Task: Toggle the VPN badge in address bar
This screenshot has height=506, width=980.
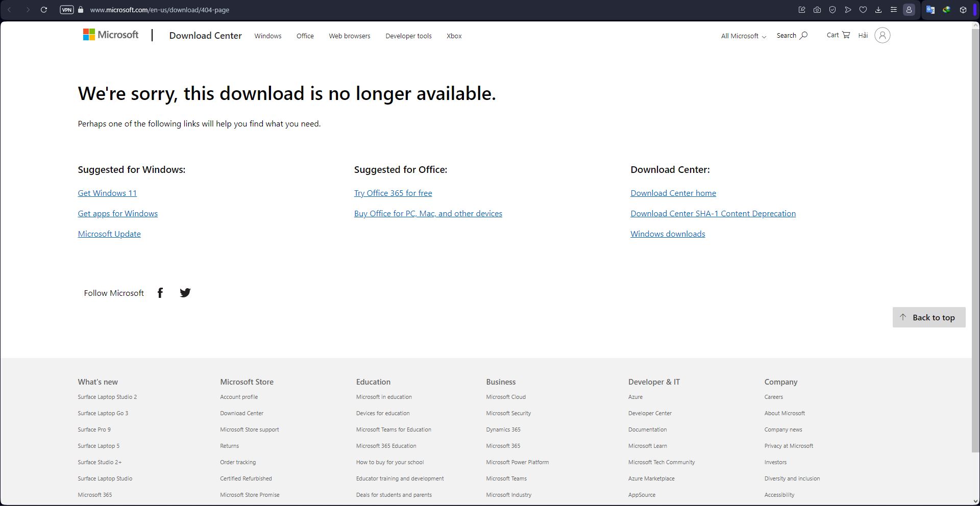Action: [66, 10]
